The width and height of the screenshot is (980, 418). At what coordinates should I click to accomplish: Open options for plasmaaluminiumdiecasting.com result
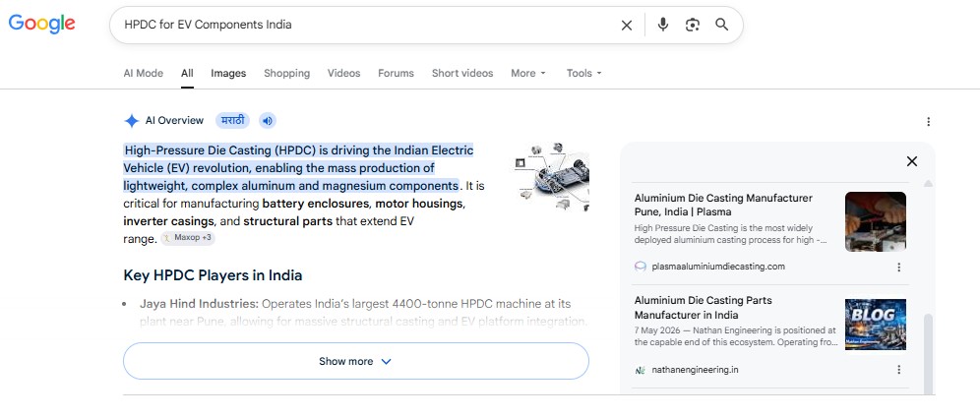(x=898, y=267)
